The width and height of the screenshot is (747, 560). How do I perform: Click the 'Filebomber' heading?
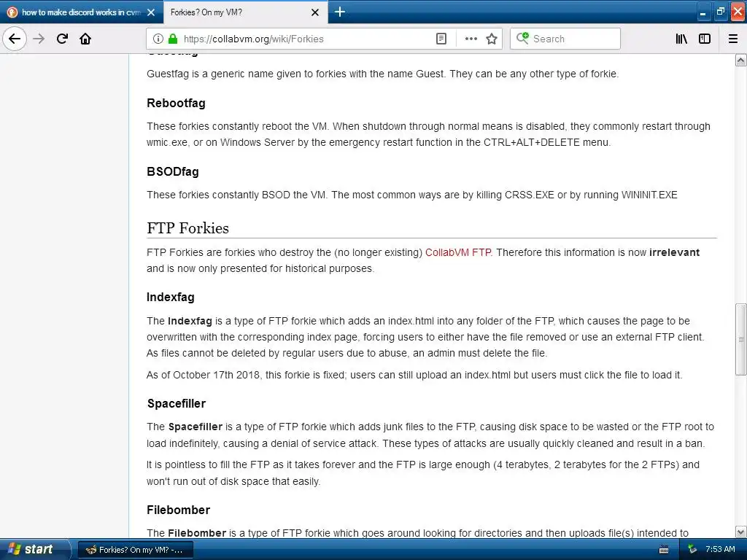point(178,510)
